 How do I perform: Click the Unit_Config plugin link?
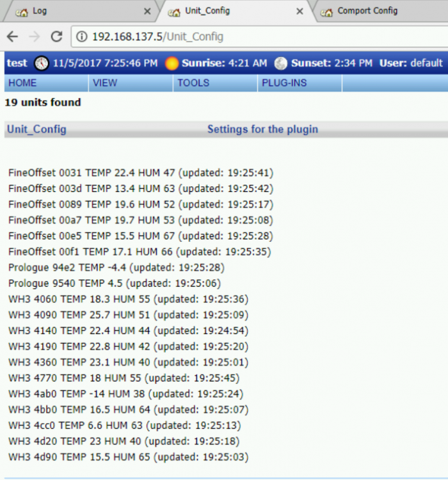(36, 129)
